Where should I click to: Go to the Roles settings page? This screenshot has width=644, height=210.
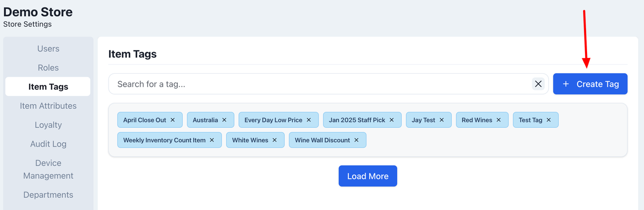click(48, 68)
